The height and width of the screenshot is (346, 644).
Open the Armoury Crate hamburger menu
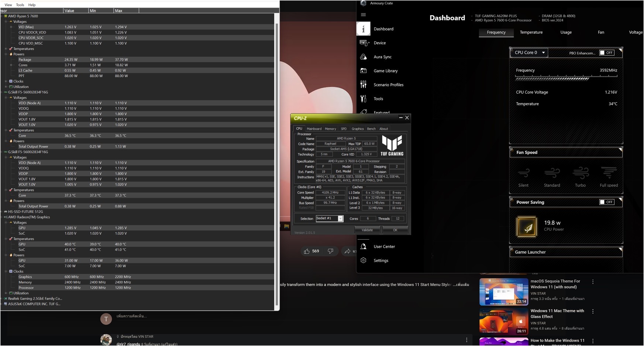[363, 15]
